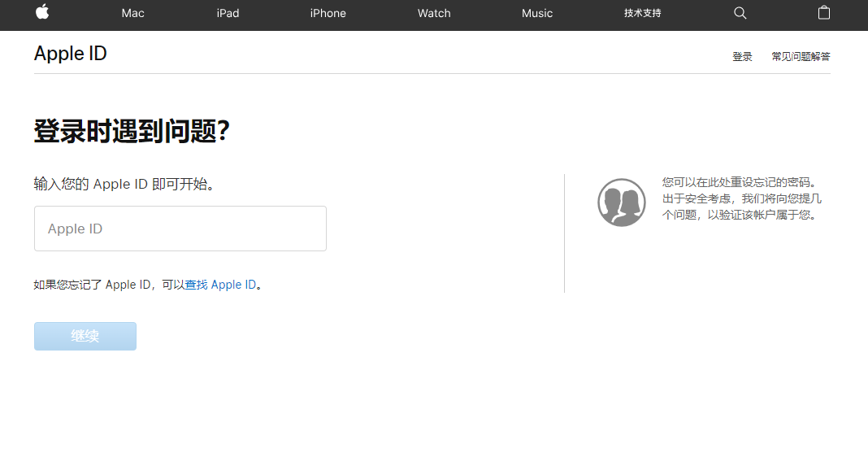Click the 登录 link
Image resolution: width=868 pixels, height=453 pixels.
[x=742, y=56]
